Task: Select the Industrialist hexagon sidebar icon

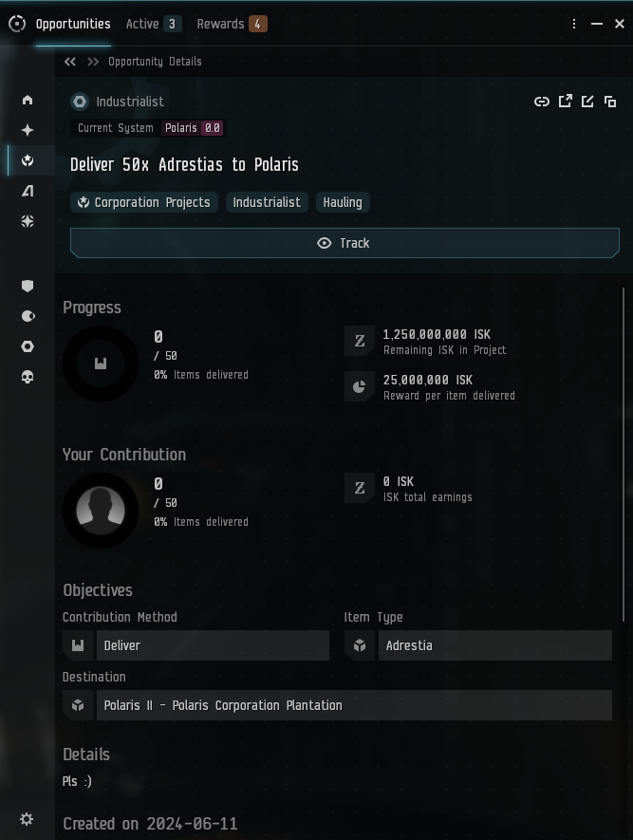Action: (28, 346)
